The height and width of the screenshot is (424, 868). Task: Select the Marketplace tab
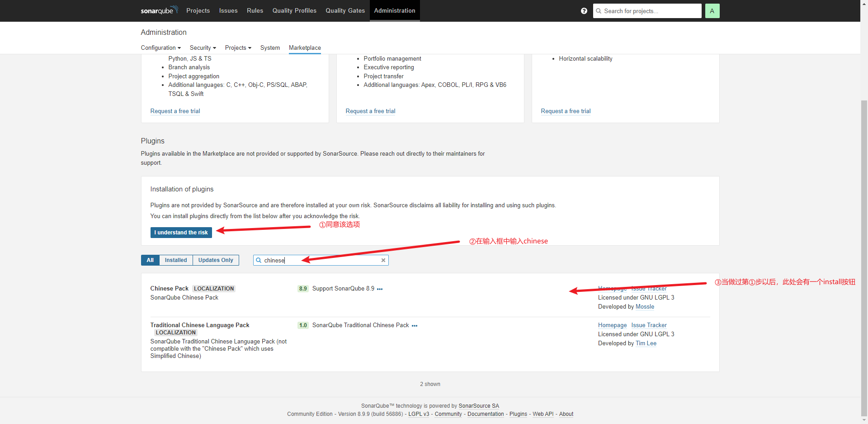click(x=305, y=48)
